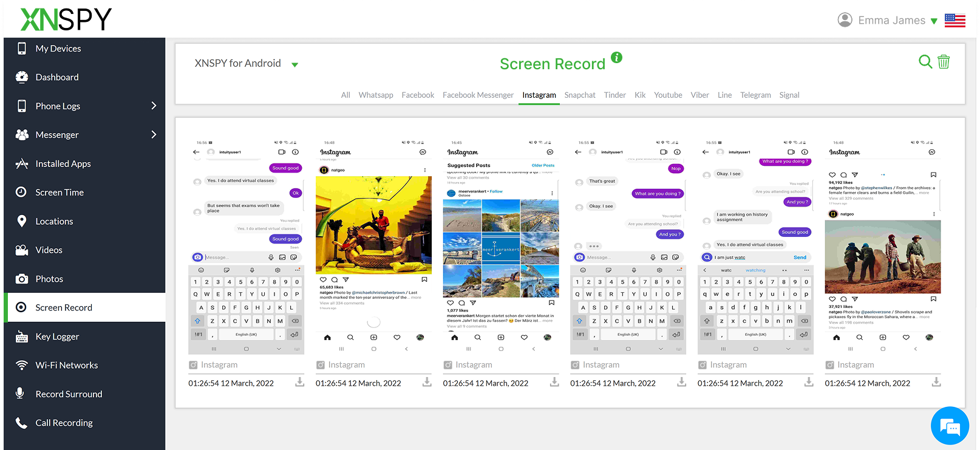The width and height of the screenshot is (980, 450).
Task: Click the US flag language icon
Action: [x=955, y=20]
